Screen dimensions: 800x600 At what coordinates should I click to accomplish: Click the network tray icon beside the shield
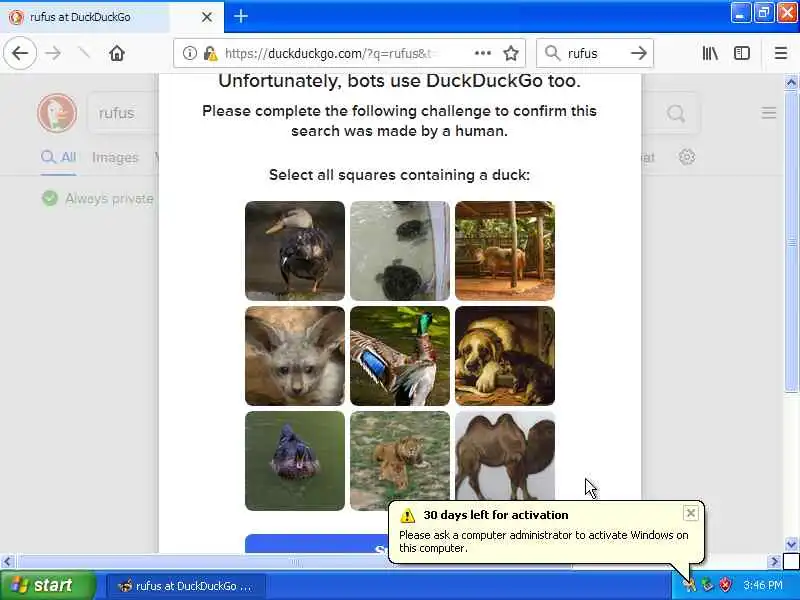click(707, 585)
